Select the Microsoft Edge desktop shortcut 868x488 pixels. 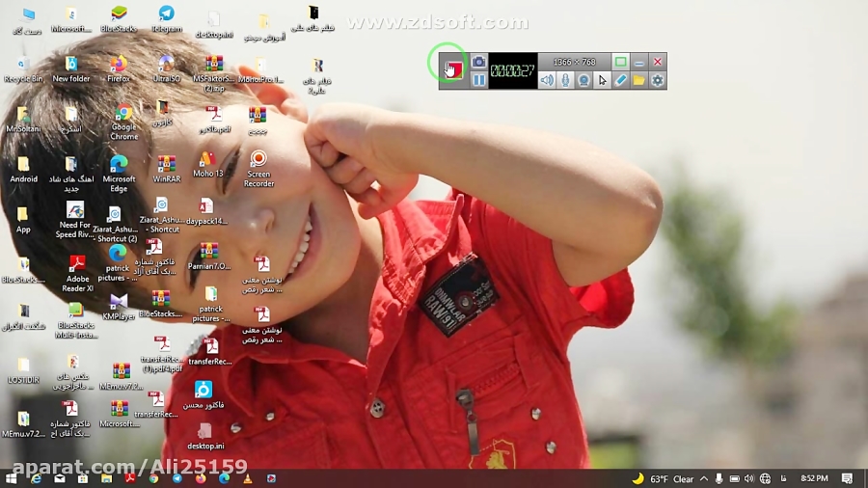pos(119,174)
